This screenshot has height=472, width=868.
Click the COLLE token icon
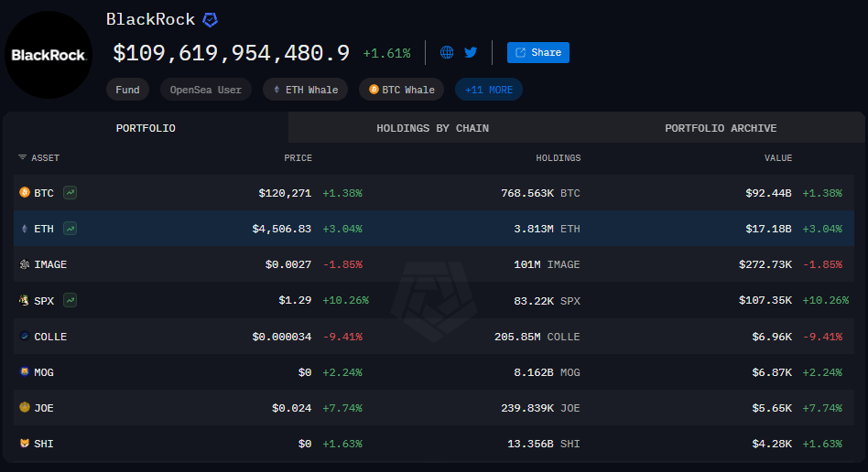[x=25, y=336]
